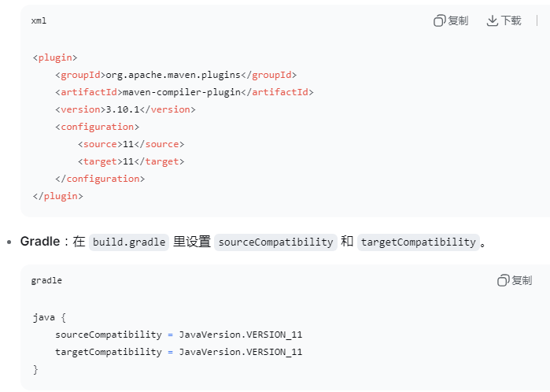This screenshot has width=550, height=392.
Task: Click the "xml" language label
Action: pyautogui.click(x=39, y=21)
